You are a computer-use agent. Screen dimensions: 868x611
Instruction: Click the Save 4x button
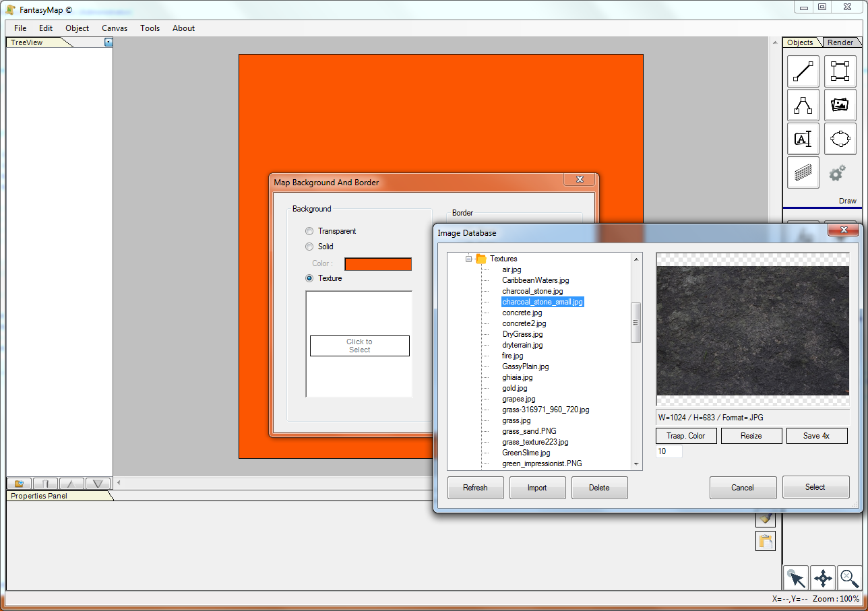(x=817, y=436)
